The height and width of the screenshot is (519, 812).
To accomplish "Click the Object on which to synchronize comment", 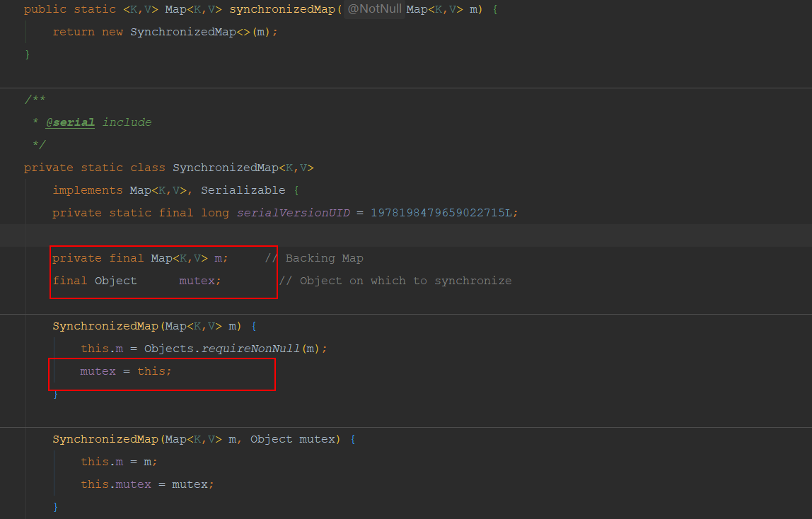I will (395, 280).
